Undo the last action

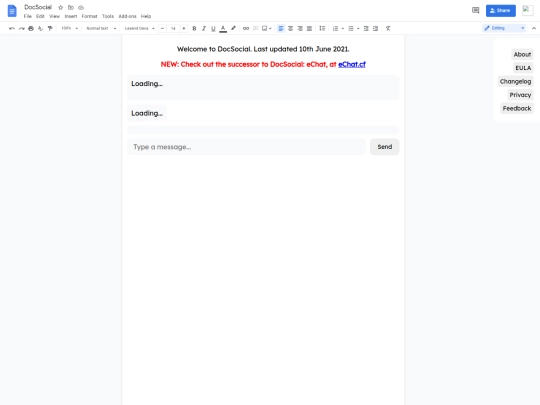pyautogui.click(x=12, y=28)
